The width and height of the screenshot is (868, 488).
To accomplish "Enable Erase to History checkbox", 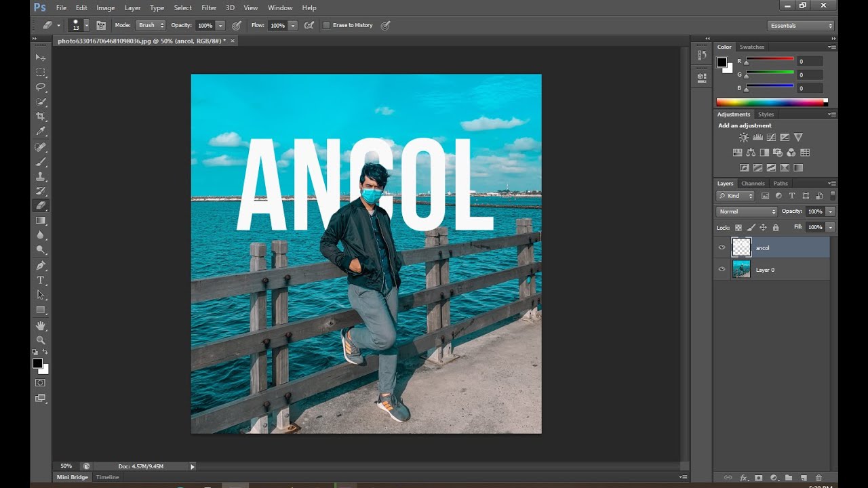I will 326,25.
